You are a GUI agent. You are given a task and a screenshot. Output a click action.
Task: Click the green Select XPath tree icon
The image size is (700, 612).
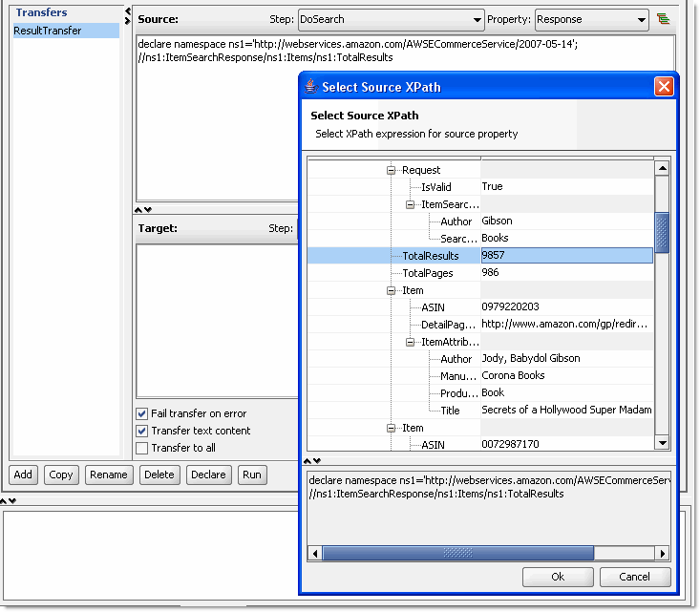(663, 19)
